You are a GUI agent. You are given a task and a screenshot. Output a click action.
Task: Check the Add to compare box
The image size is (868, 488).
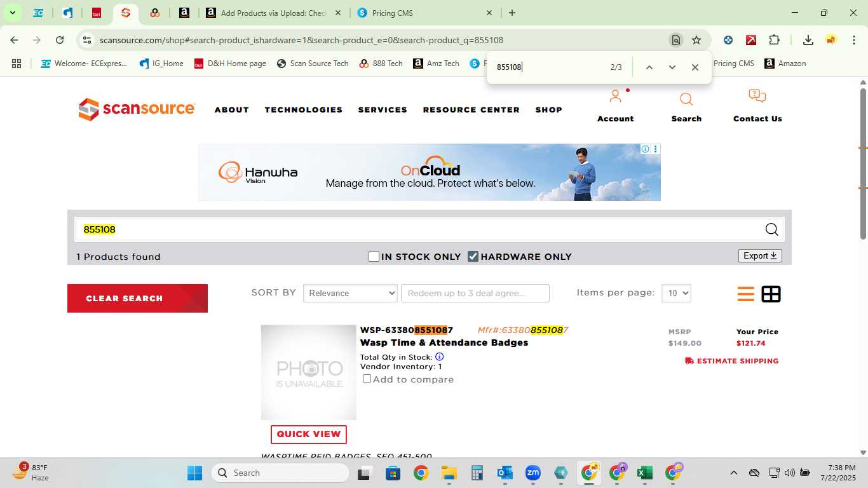[x=367, y=379]
